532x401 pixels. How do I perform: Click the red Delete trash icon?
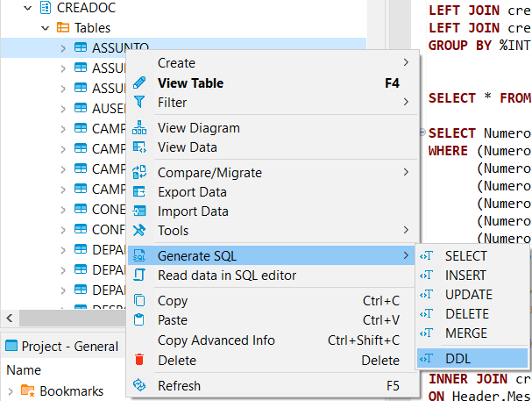139,360
